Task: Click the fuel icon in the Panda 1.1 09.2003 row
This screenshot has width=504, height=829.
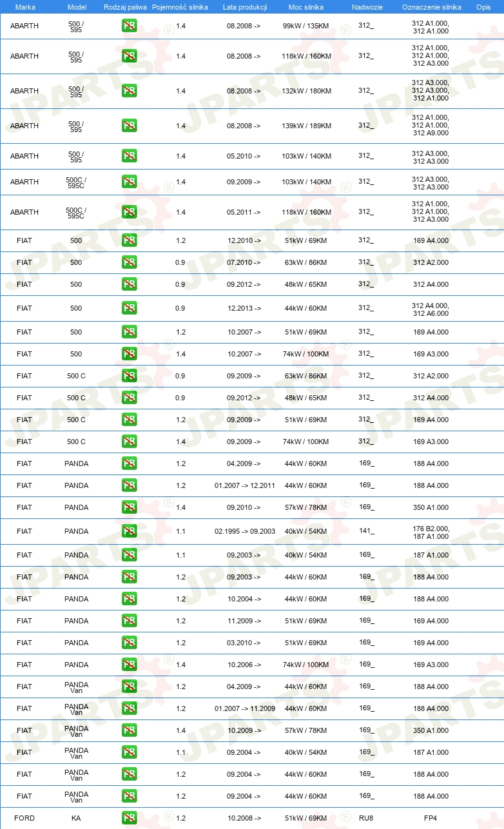Action: (x=129, y=555)
